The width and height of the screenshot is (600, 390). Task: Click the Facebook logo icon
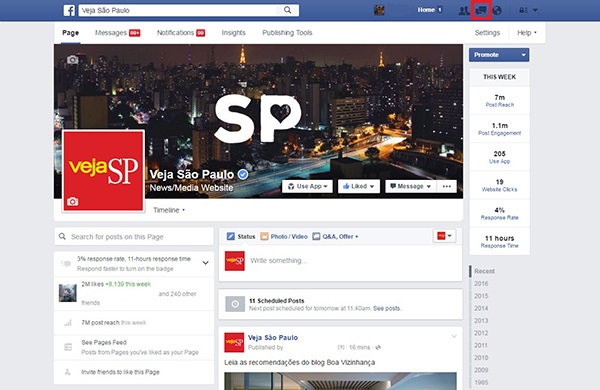coord(69,10)
